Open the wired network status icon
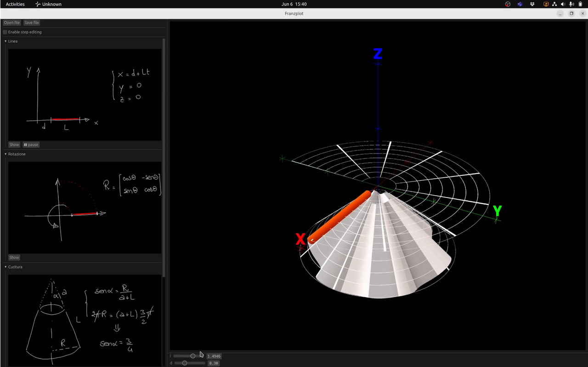This screenshot has height=367, width=588. pos(554,4)
